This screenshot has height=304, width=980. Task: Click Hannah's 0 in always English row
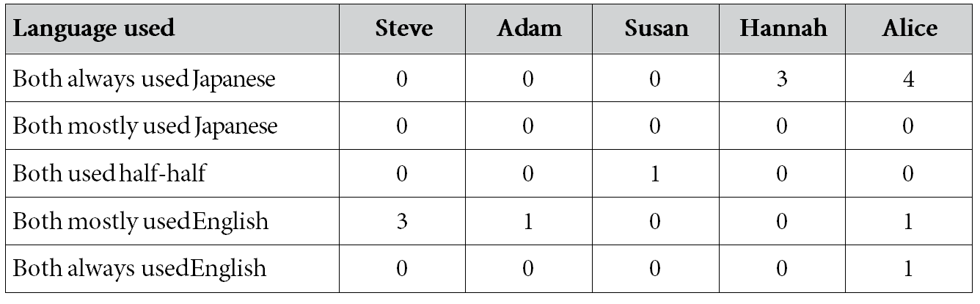pyautogui.click(x=783, y=268)
